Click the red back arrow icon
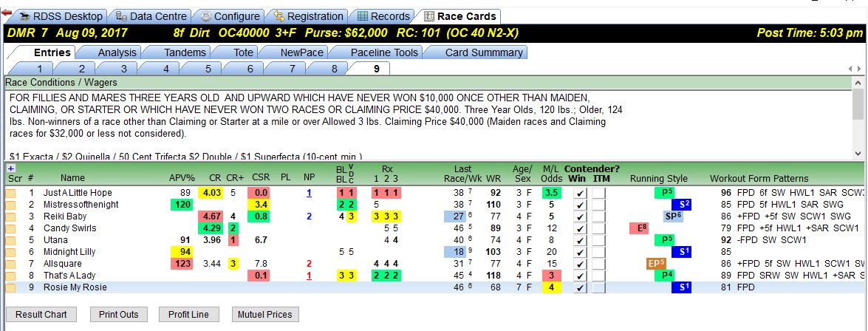This screenshot has height=331, width=868. [x=6, y=12]
